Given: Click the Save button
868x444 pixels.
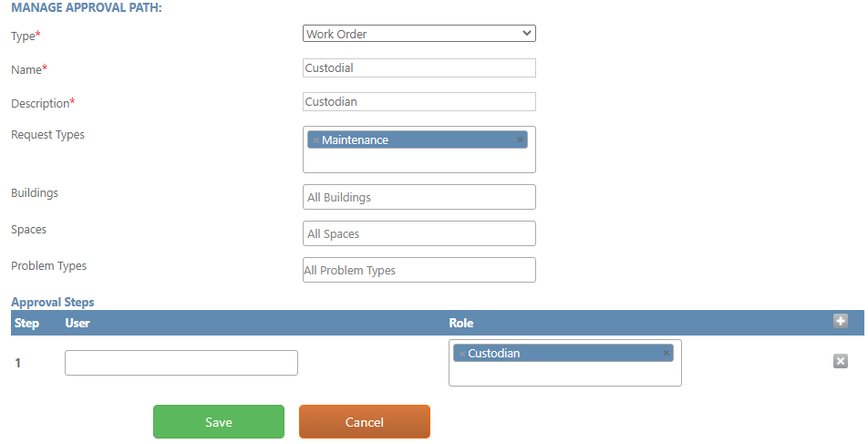Looking at the screenshot, I should coord(219,422).
